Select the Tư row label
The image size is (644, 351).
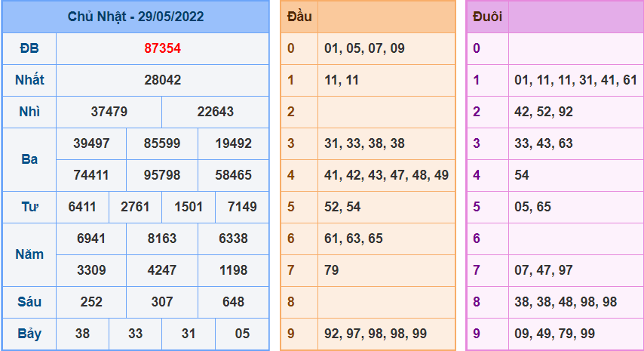point(29,207)
